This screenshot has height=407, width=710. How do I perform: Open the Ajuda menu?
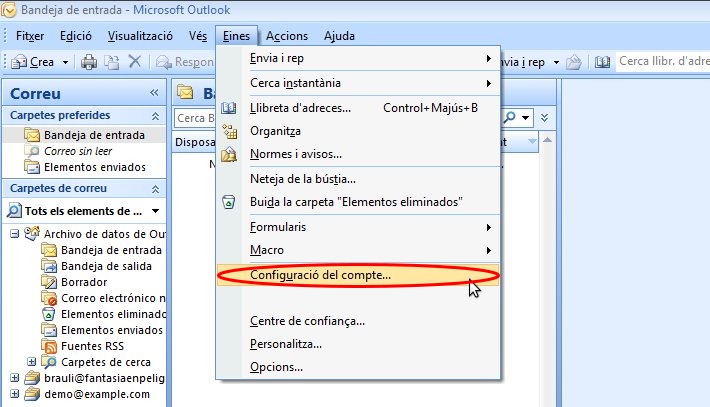[x=339, y=36]
